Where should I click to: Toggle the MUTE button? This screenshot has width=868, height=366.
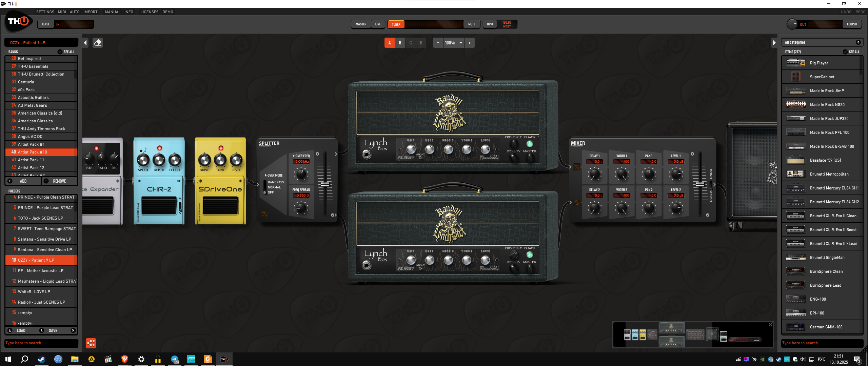click(472, 24)
